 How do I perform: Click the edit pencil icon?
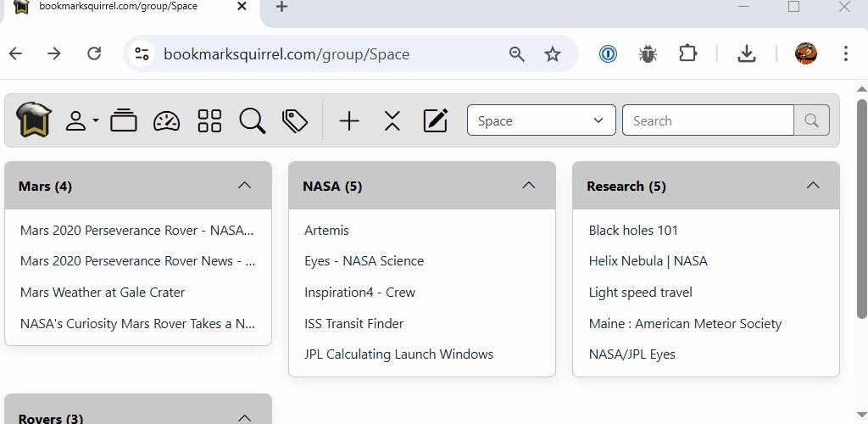coord(435,120)
